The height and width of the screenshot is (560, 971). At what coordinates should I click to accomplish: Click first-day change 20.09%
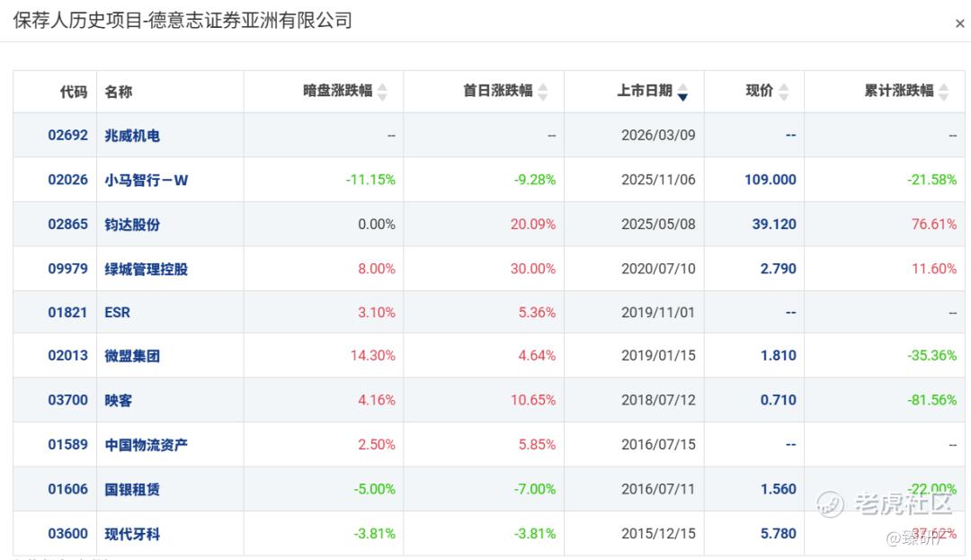point(533,224)
